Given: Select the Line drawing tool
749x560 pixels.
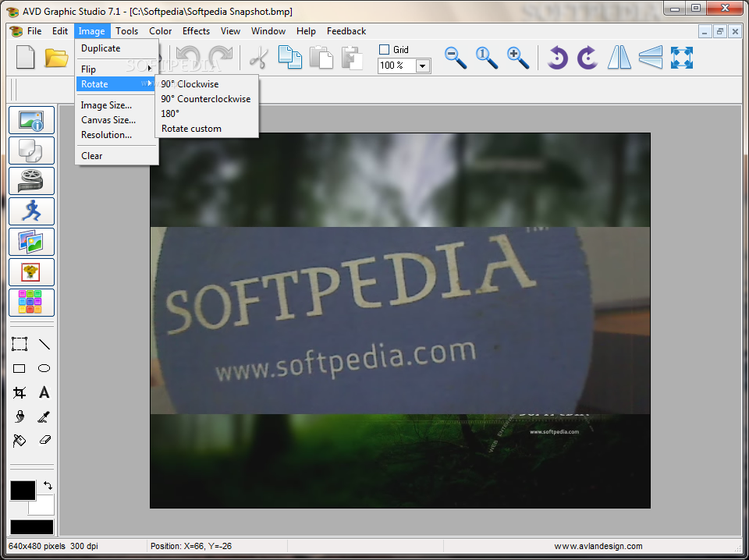Looking at the screenshot, I should point(44,344).
